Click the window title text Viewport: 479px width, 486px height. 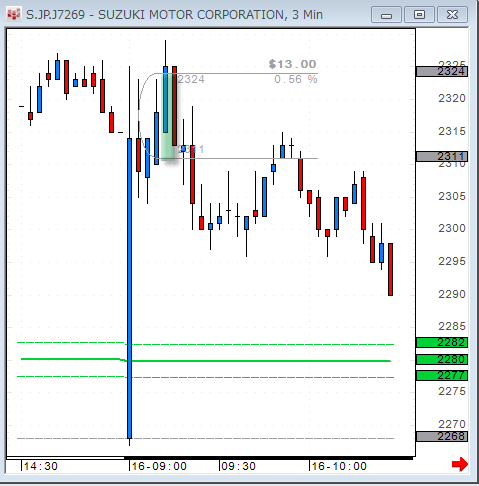(174, 15)
